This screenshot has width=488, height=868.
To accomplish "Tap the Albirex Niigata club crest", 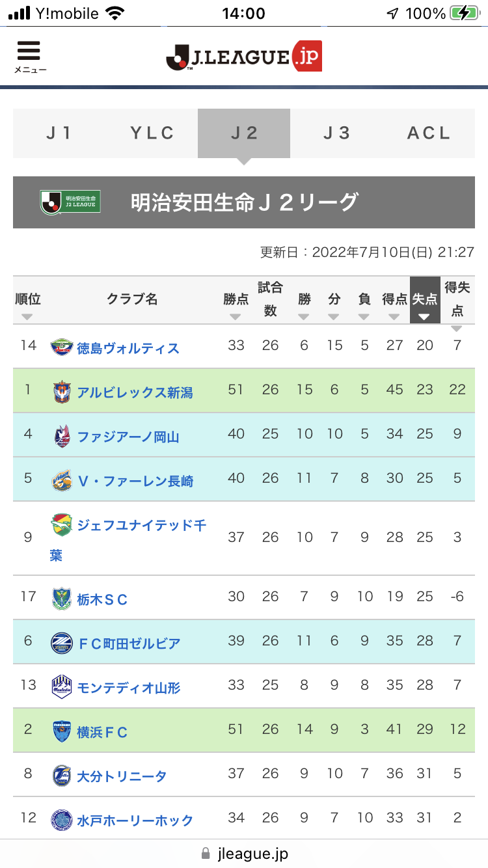I will [x=61, y=392].
